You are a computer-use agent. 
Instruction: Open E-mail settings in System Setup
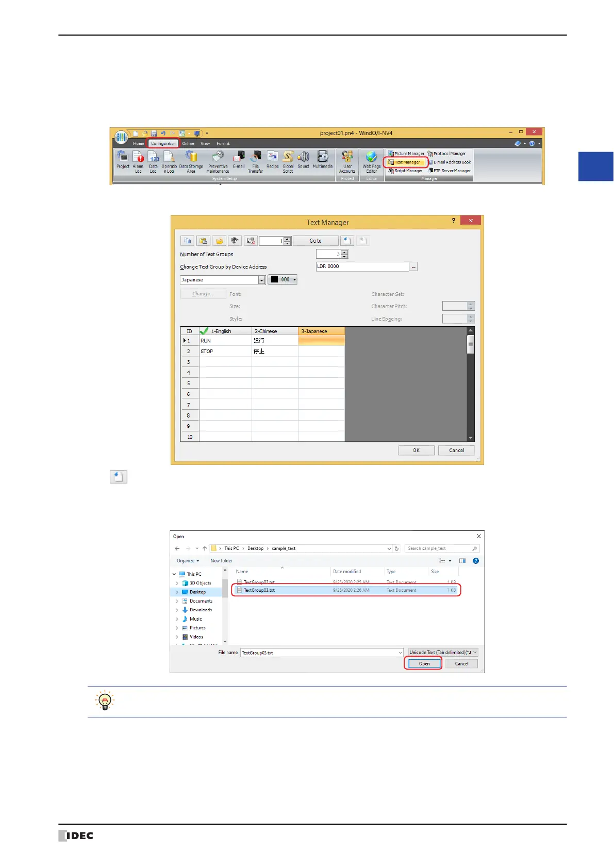239,161
